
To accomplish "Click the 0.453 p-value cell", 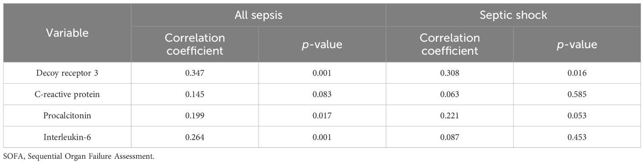I will coord(577,137).
